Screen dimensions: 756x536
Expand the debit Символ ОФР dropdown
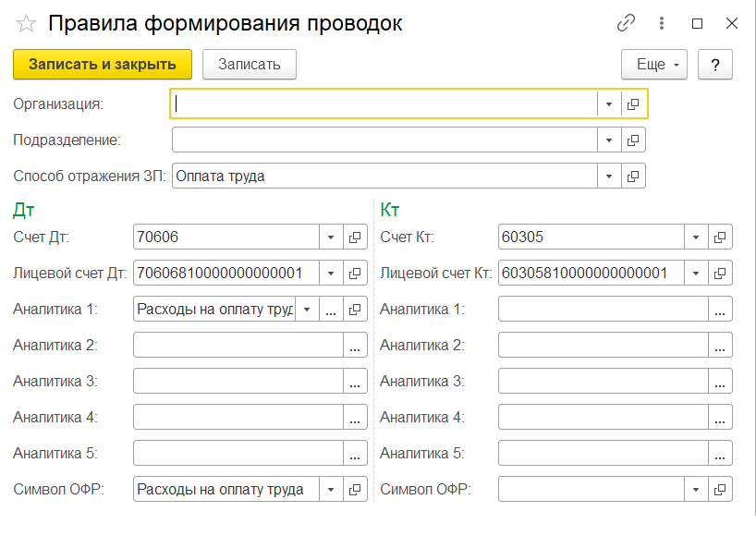331,490
